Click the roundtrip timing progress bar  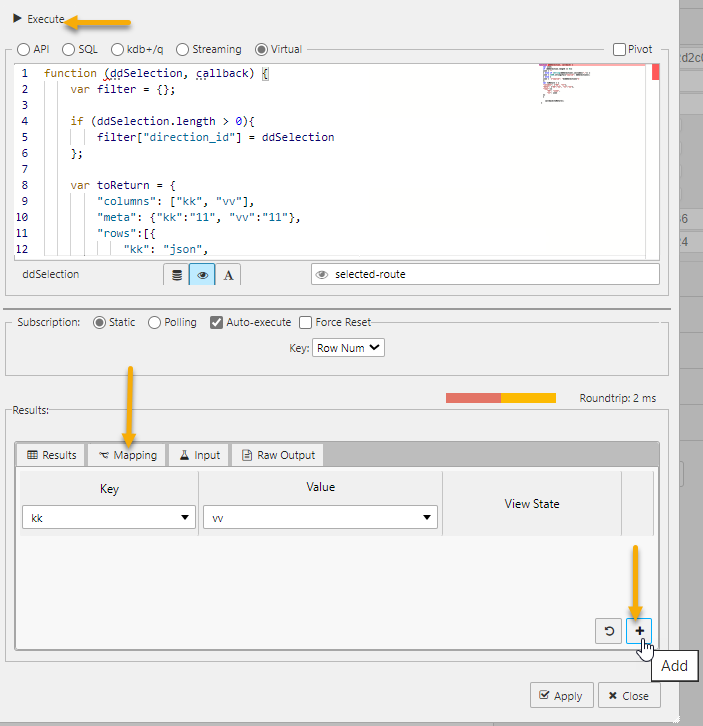click(x=501, y=398)
